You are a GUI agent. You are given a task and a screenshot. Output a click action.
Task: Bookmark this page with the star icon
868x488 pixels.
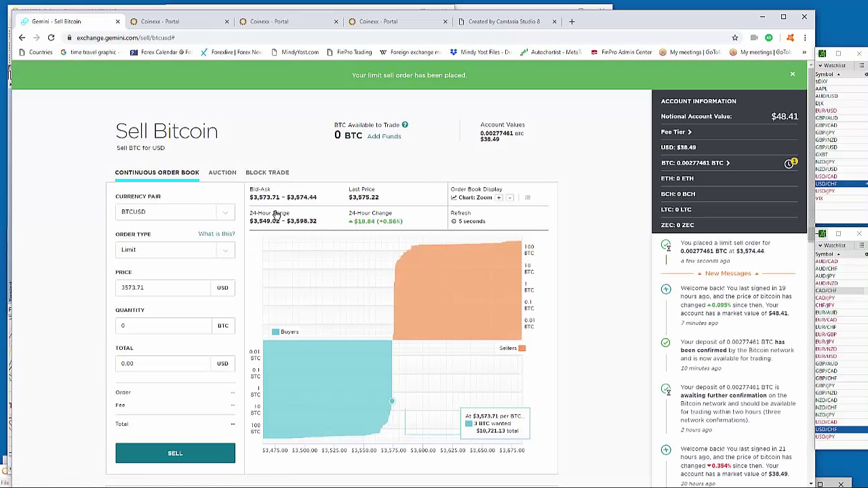click(x=735, y=38)
